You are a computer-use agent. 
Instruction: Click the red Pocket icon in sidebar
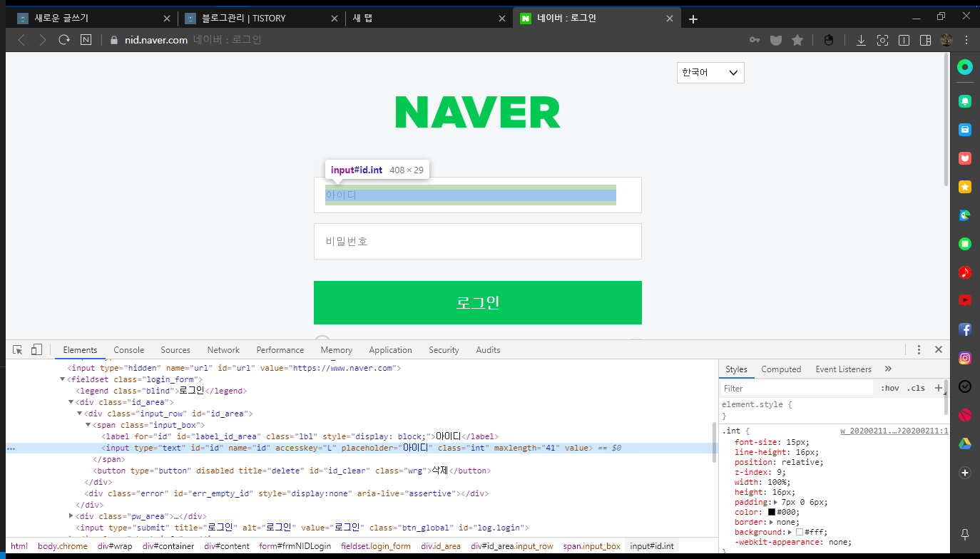click(965, 158)
